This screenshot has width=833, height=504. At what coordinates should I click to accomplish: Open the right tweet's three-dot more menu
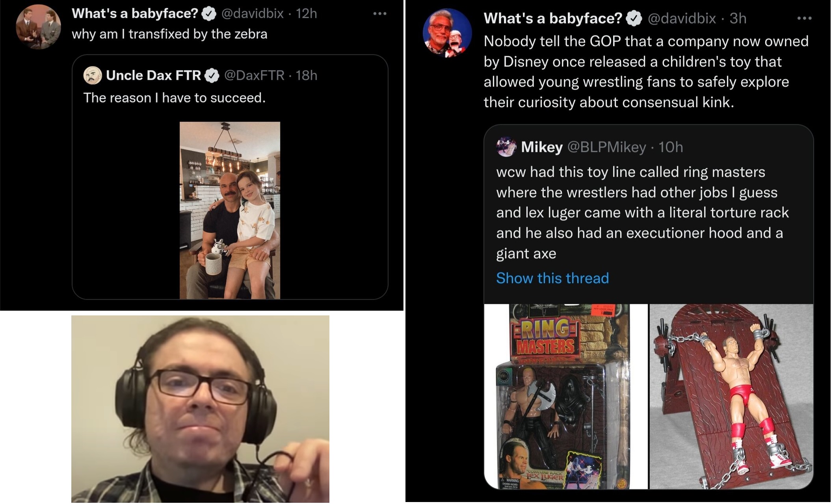[x=804, y=18]
